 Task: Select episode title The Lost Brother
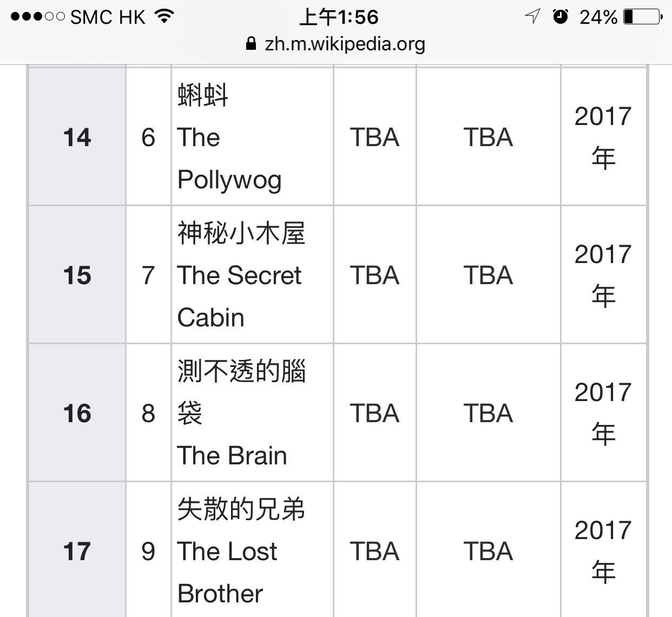[x=227, y=572]
